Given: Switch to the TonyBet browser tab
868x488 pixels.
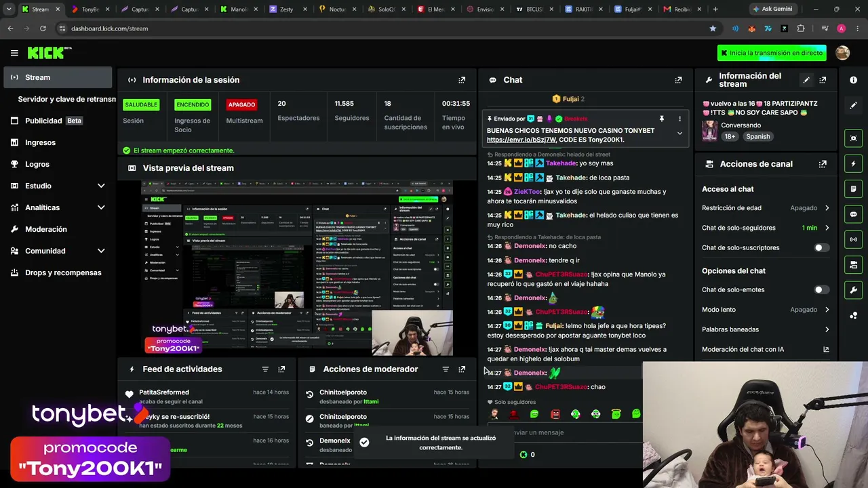Looking at the screenshot, I should click(x=90, y=9).
